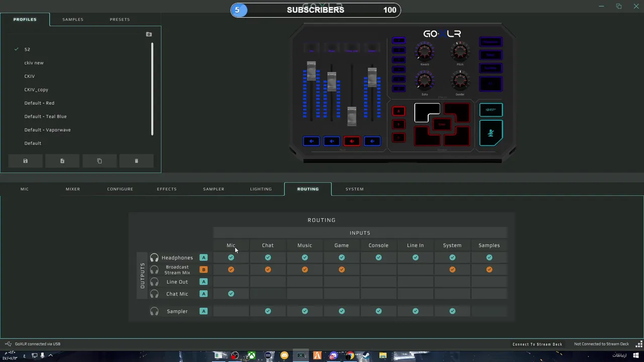Viewport: 644px width, 362px height.
Task: Click the USB connection icon in status bar
Action: pyautogui.click(x=8, y=344)
